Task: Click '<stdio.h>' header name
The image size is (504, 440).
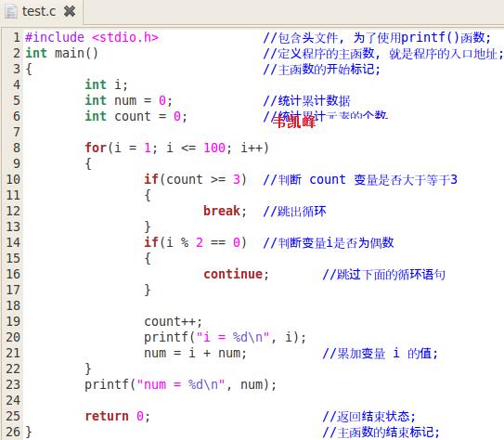Action: [125, 37]
